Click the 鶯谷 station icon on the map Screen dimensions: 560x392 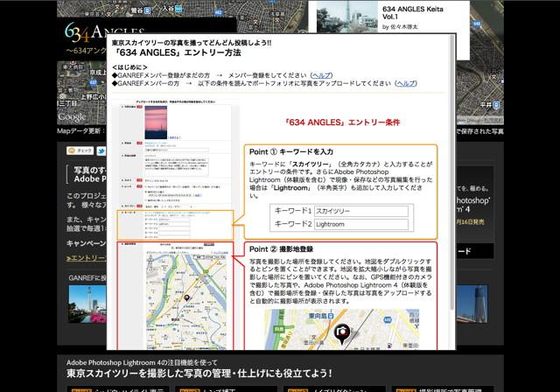pos(147,10)
